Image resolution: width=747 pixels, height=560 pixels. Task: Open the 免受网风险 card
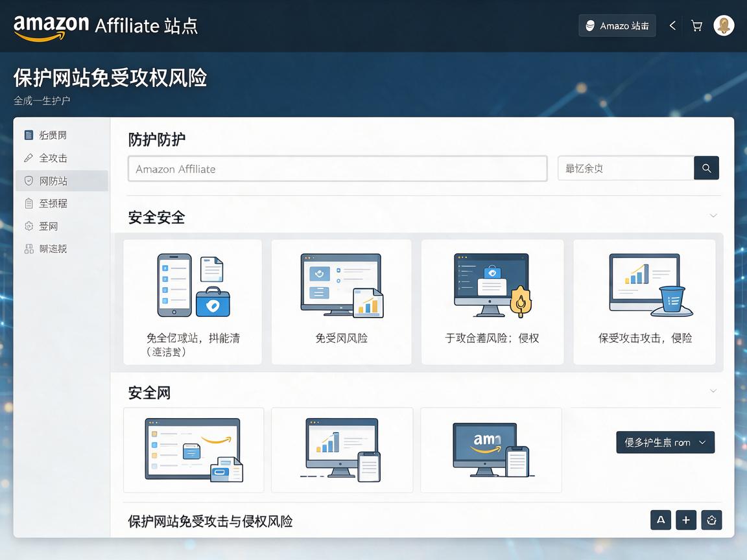[341, 302]
